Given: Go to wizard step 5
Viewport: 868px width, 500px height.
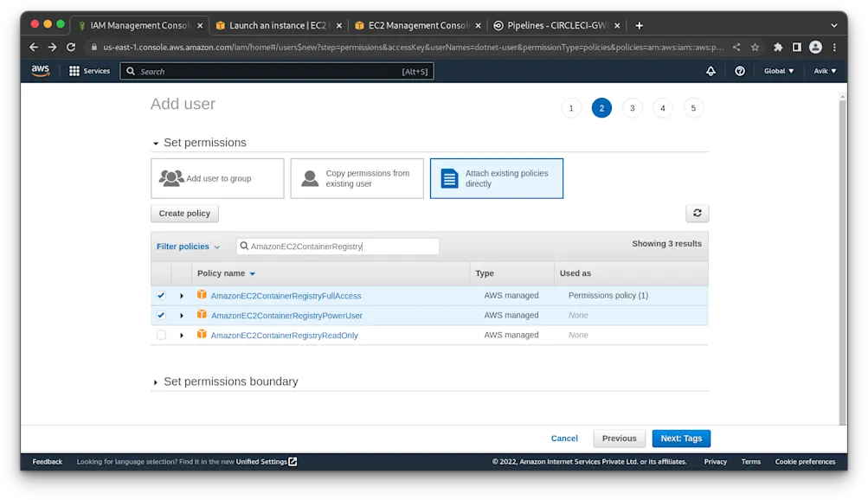Looking at the screenshot, I should tap(693, 108).
